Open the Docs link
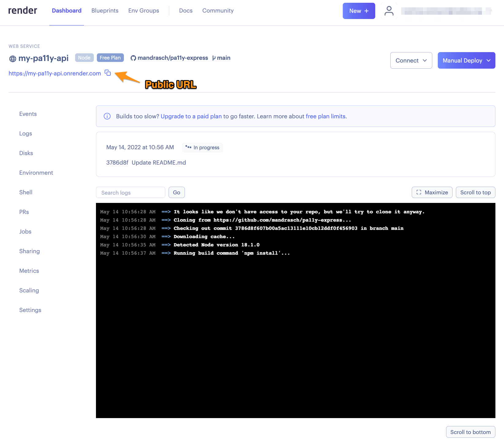 tap(186, 11)
